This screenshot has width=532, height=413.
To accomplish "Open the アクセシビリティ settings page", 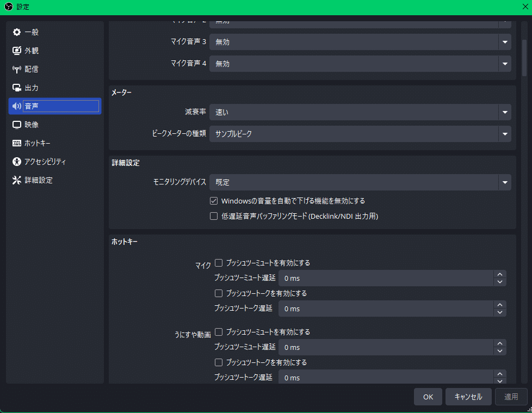I will [55, 162].
